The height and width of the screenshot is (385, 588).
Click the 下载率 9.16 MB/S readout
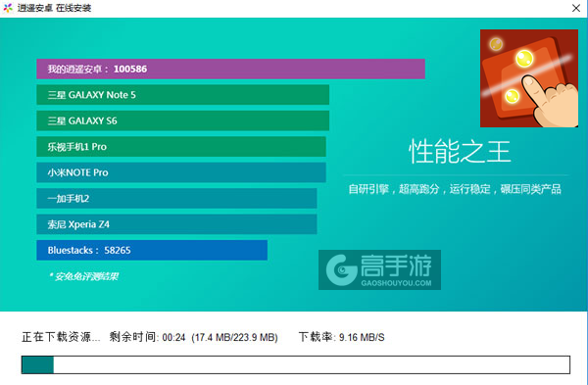click(x=341, y=337)
